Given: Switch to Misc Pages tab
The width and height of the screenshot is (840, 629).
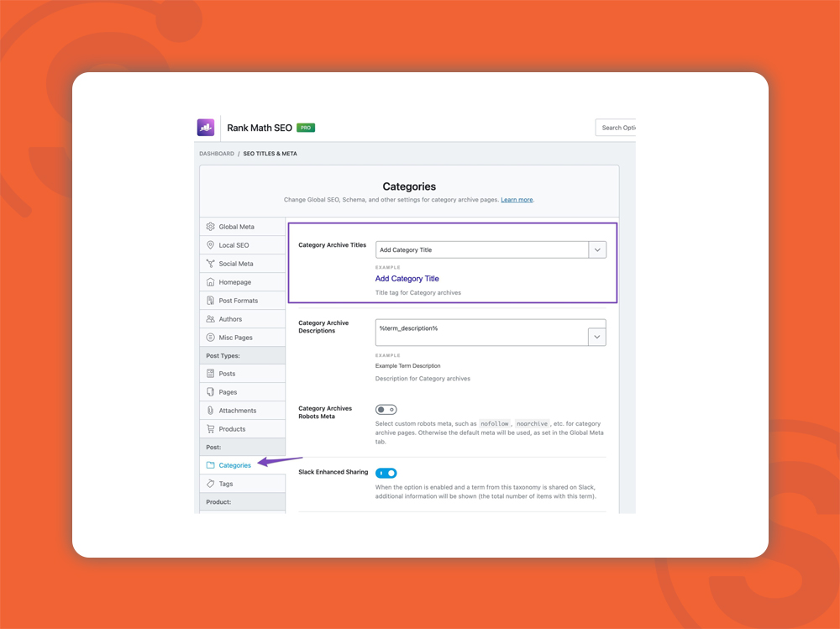Looking at the screenshot, I should pyautogui.click(x=235, y=338).
